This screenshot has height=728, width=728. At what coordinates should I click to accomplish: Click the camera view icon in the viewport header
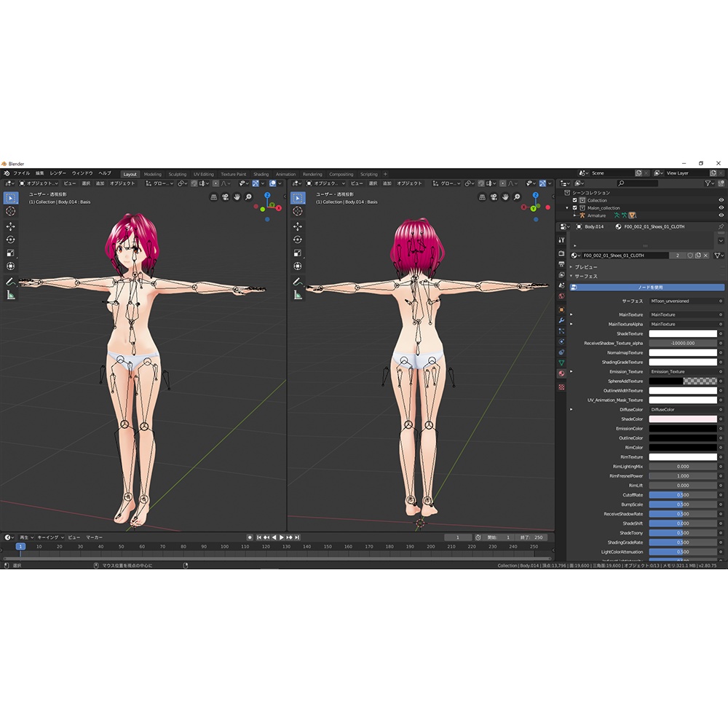pos(226,197)
